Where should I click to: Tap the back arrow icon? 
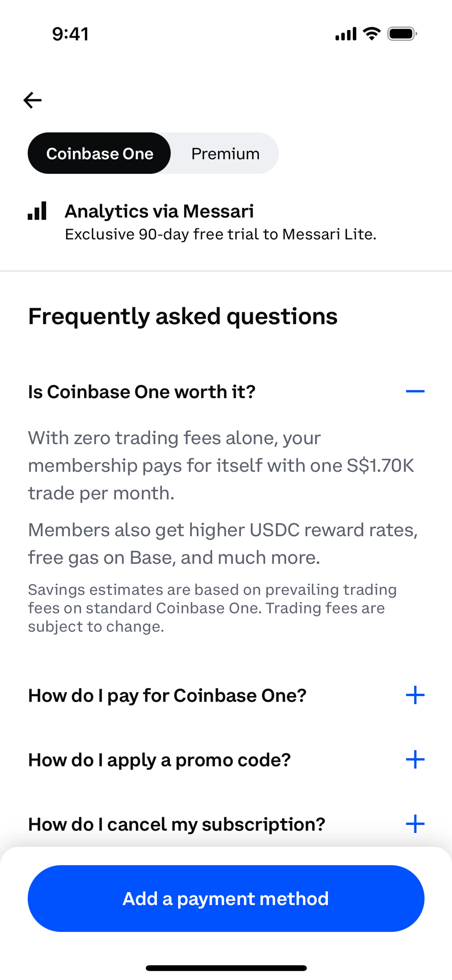pos(32,101)
